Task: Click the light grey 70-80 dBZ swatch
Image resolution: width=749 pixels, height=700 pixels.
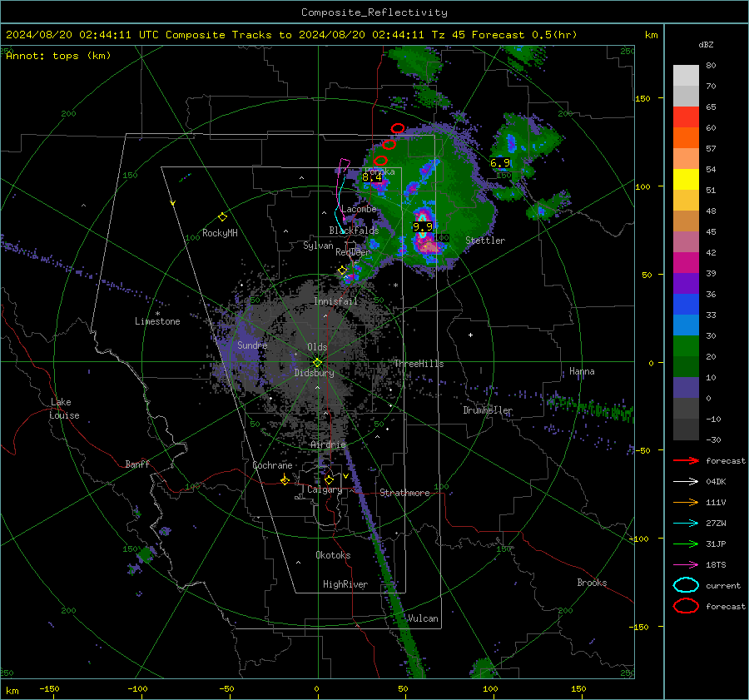Action: (x=686, y=75)
